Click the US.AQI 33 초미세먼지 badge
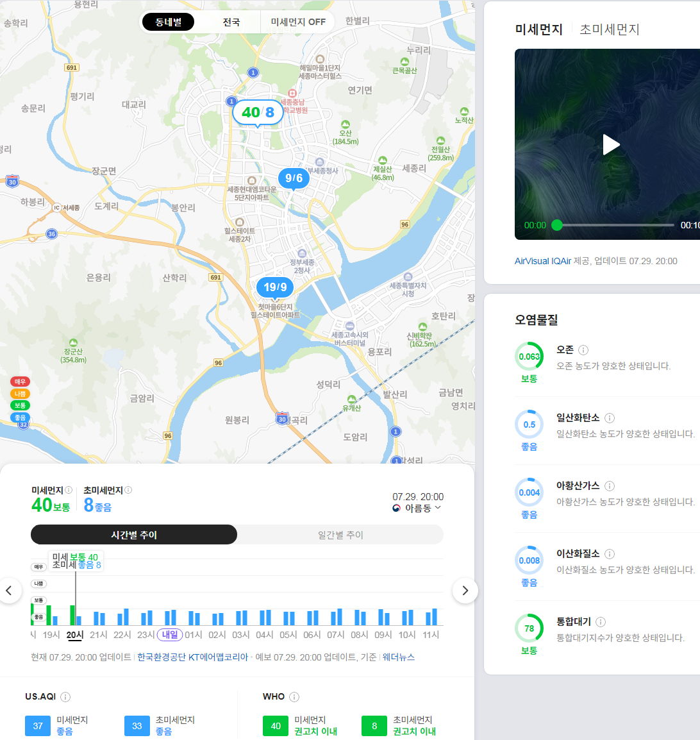The height and width of the screenshot is (740, 700). tap(137, 726)
